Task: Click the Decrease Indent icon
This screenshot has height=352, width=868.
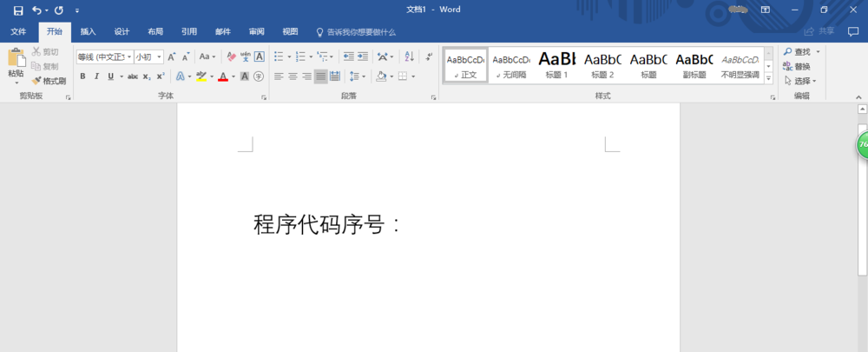Action: 349,56
